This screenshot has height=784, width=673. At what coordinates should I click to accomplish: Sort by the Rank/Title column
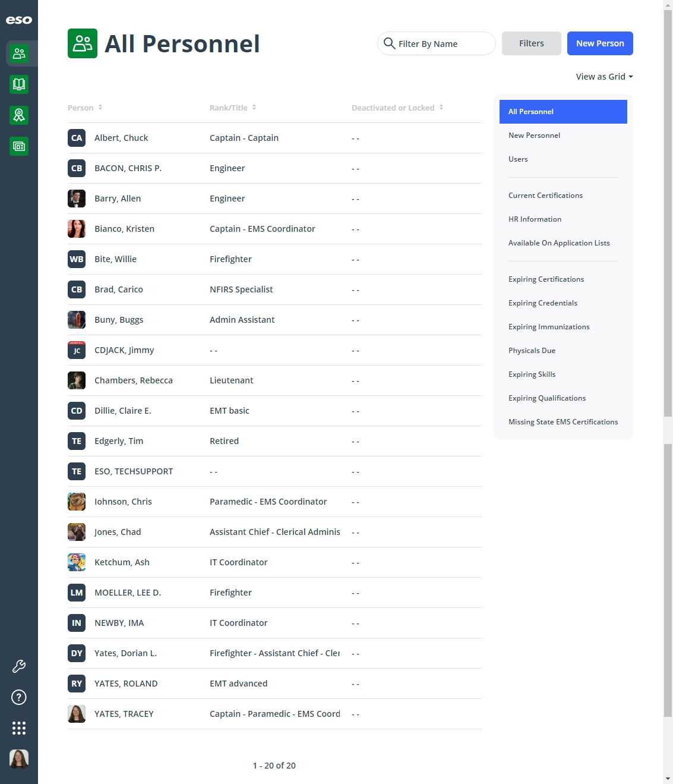[233, 108]
